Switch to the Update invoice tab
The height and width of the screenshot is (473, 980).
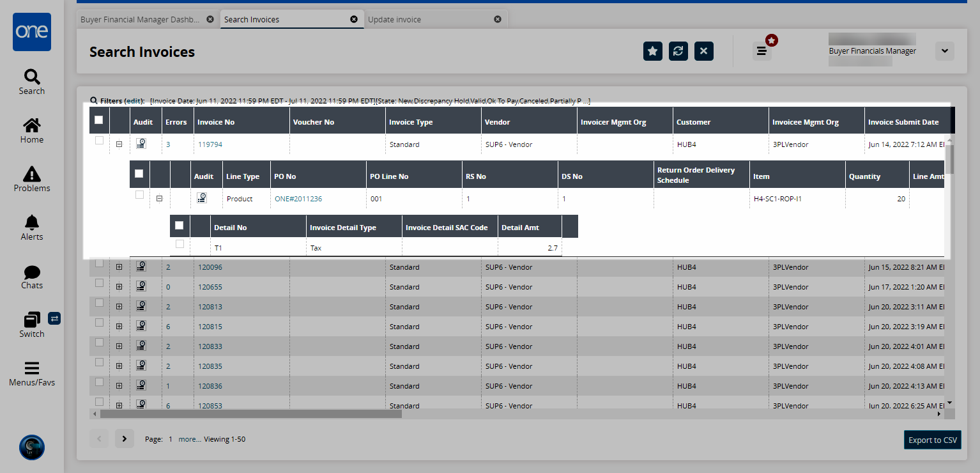click(394, 19)
